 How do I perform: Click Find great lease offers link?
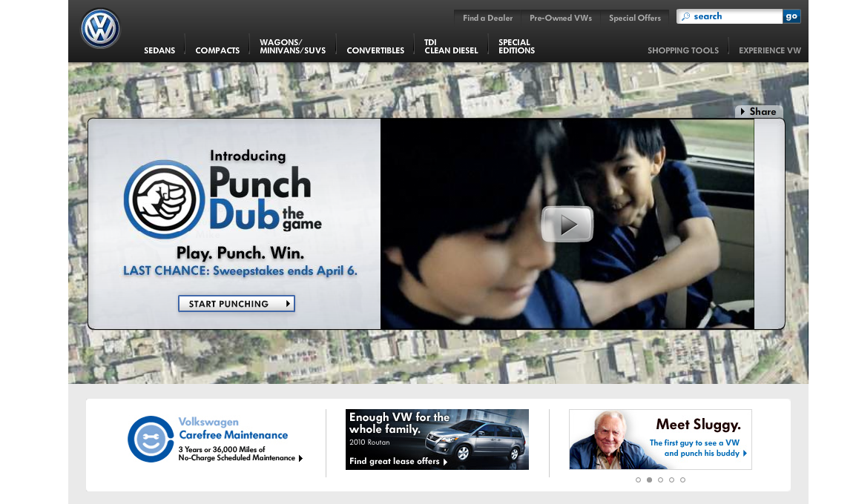[x=398, y=462]
